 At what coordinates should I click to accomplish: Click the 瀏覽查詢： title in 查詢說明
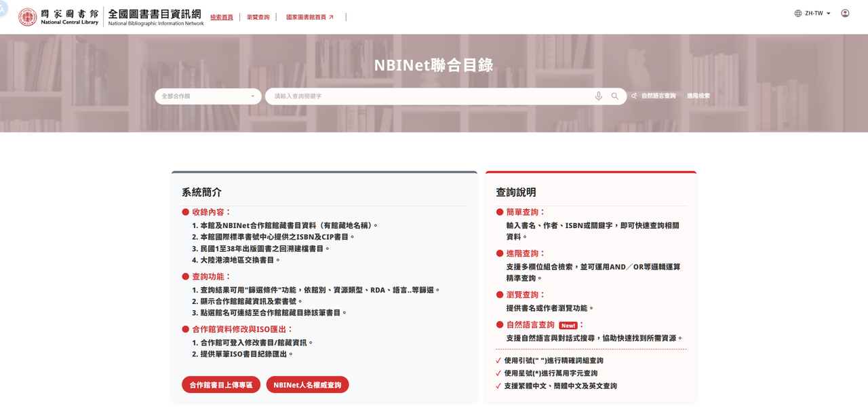(x=526, y=295)
